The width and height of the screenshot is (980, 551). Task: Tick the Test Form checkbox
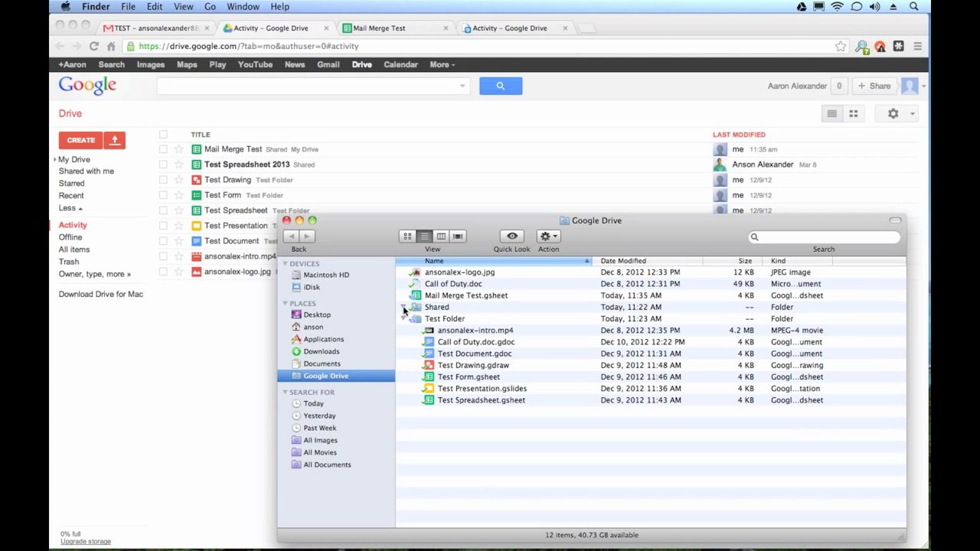click(x=163, y=195)
